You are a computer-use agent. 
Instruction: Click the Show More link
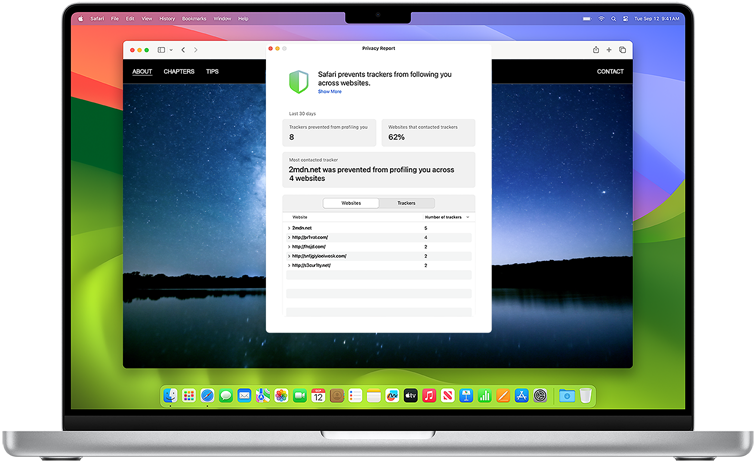point(329,91)
